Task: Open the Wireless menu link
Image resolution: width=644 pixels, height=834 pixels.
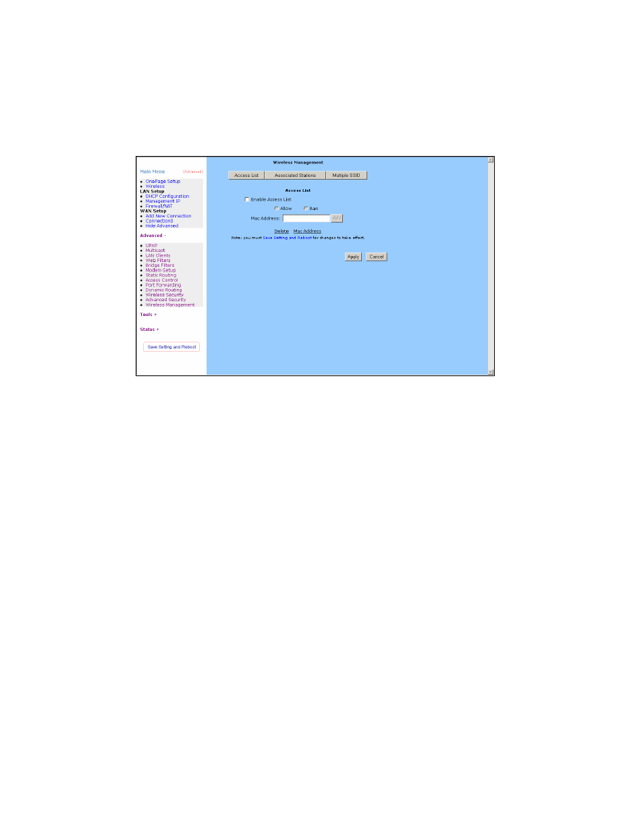Action: [155, 186]
